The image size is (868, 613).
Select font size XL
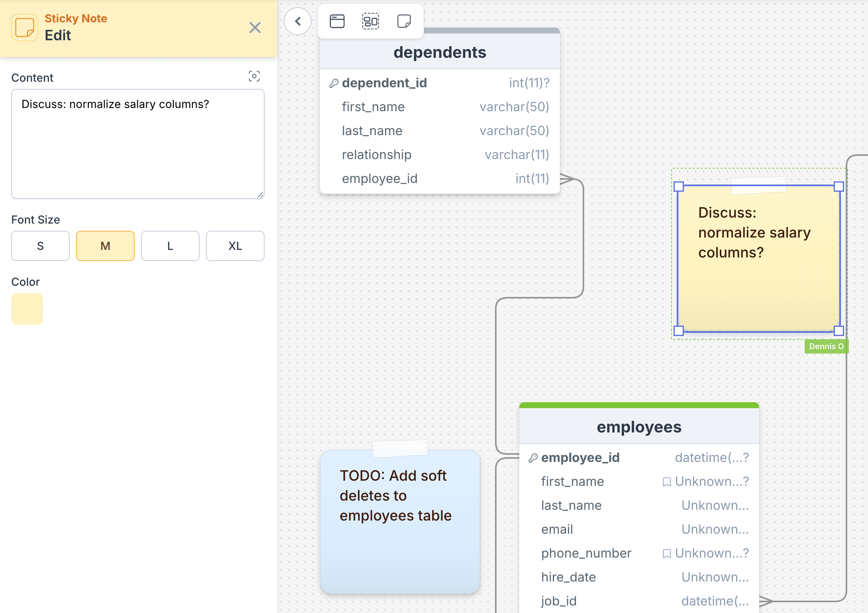[x=235, y=246]
